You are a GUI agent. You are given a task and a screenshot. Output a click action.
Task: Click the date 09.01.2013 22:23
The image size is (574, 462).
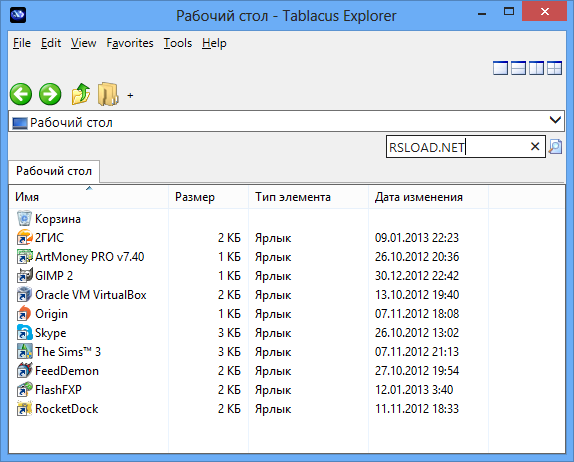[x=417, y=238]
